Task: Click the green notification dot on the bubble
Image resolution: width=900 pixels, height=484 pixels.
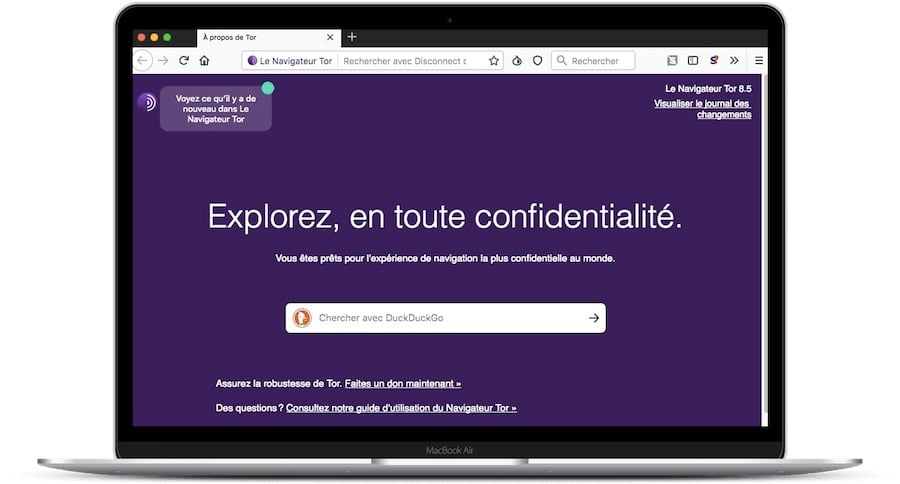Action: pos(268,88)
